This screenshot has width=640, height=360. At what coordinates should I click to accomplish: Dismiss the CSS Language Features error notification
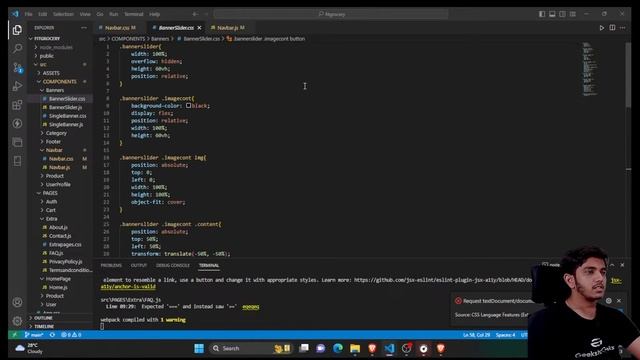click(619, 301)
